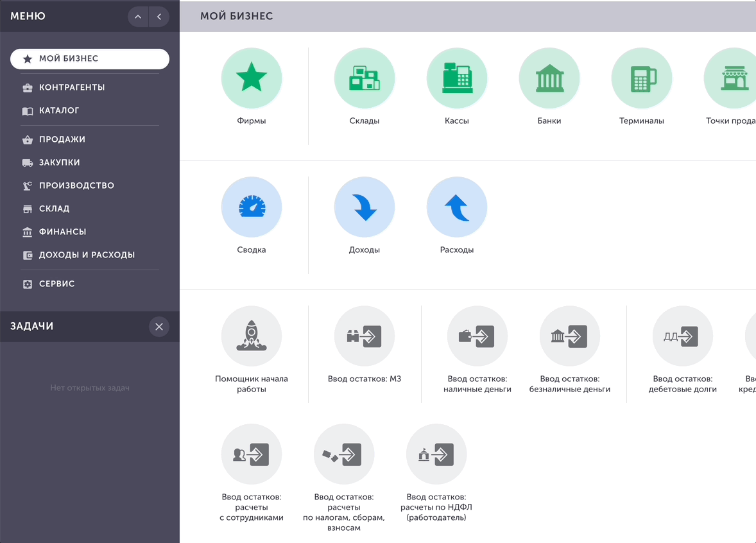Click the Мой бизнес page title
Image resolution: width=756 pixels, height=543 pixels.
click(x=237, y=17)
